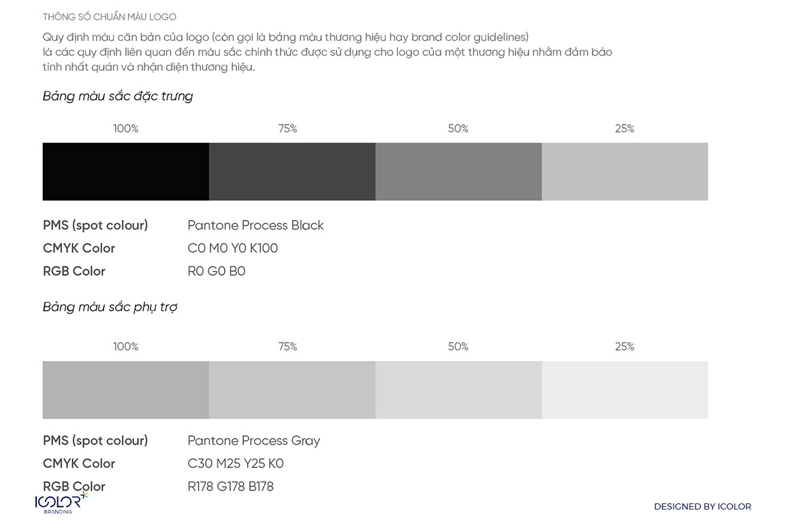Screen dimensions: 790x532
Task: Click the "DESIGNED BY ICOLOR" credit text
Action: click(702, 507)
